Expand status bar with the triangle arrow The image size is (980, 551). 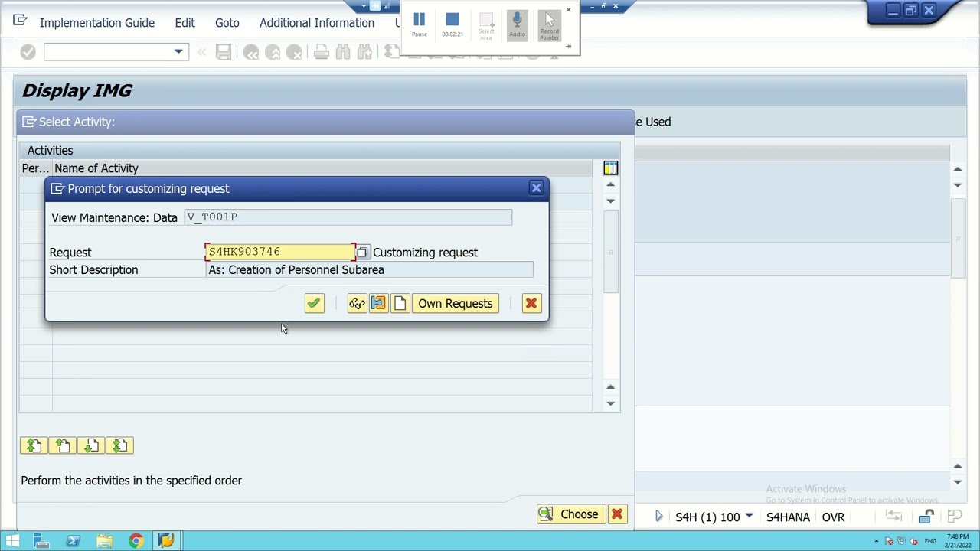[658, 517]
